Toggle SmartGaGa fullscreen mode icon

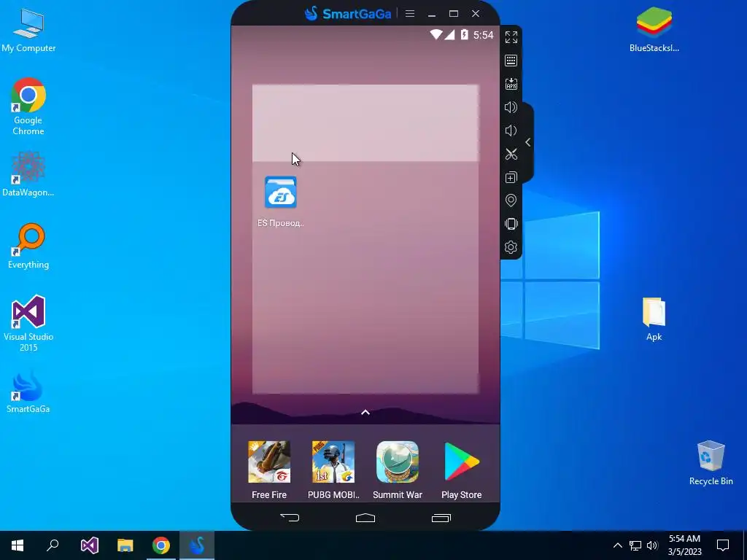511,37
